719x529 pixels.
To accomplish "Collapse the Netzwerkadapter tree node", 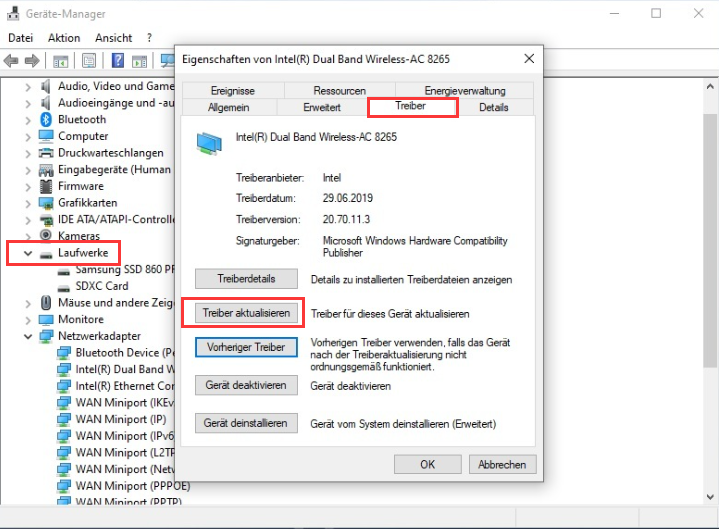I will 27,336.
